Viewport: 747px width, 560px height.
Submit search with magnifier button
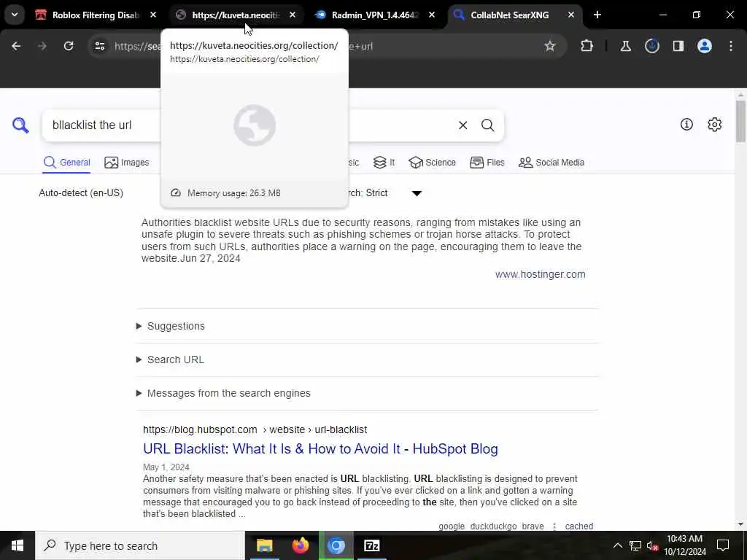(488, 125)
